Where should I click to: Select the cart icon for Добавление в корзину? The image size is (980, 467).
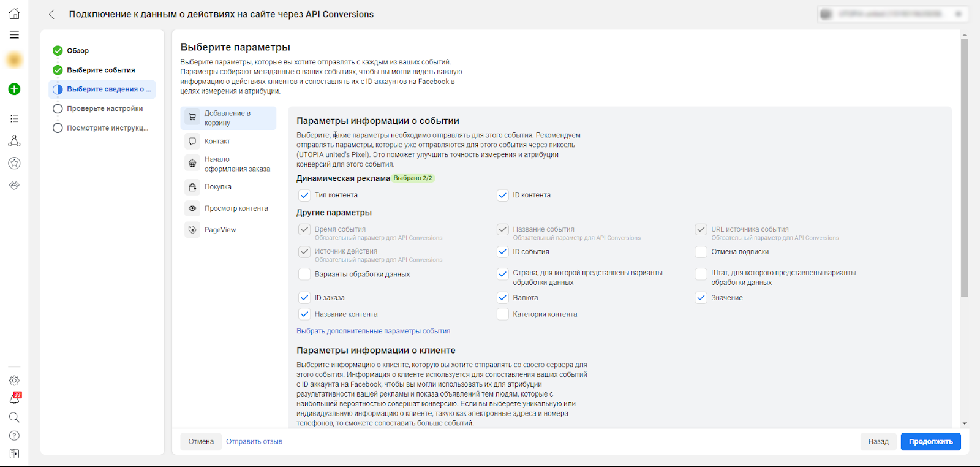[192, 116]
